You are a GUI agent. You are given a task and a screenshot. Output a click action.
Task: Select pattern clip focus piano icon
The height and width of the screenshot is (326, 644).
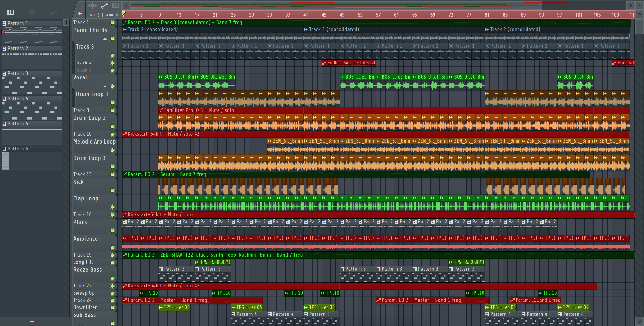116,5
